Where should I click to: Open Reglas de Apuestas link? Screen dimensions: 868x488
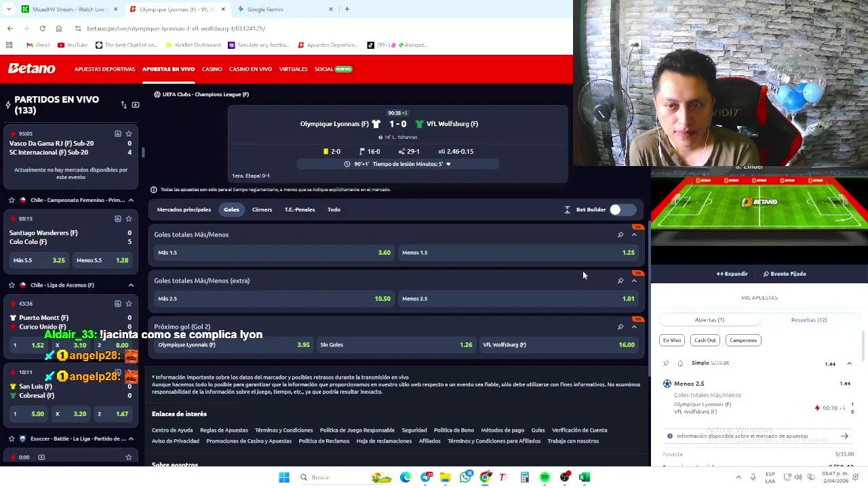[x=224, y=430]
